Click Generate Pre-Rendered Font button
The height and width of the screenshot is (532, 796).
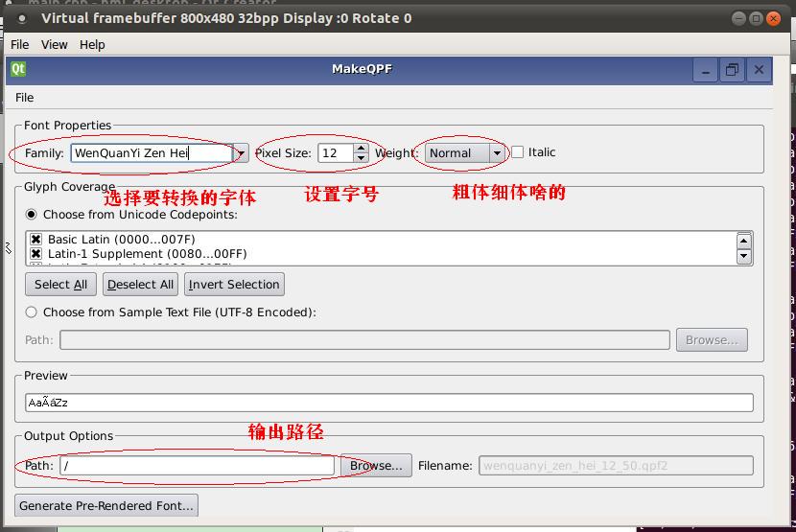click(106, 505)
